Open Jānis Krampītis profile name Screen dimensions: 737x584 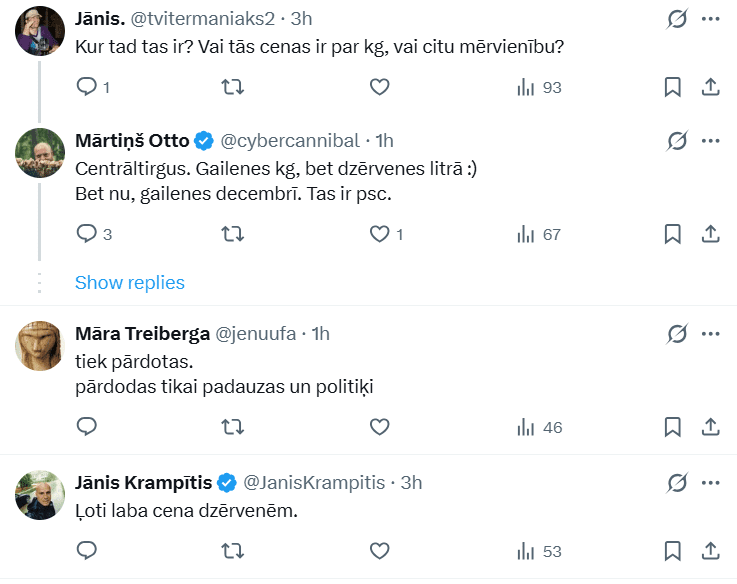143,483
